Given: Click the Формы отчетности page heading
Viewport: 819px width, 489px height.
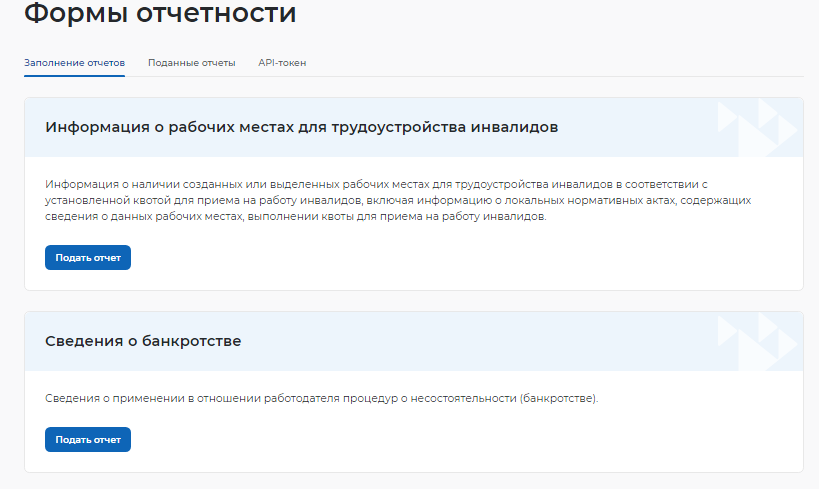Looking at the screenshot, I should (x=160, y=13).
